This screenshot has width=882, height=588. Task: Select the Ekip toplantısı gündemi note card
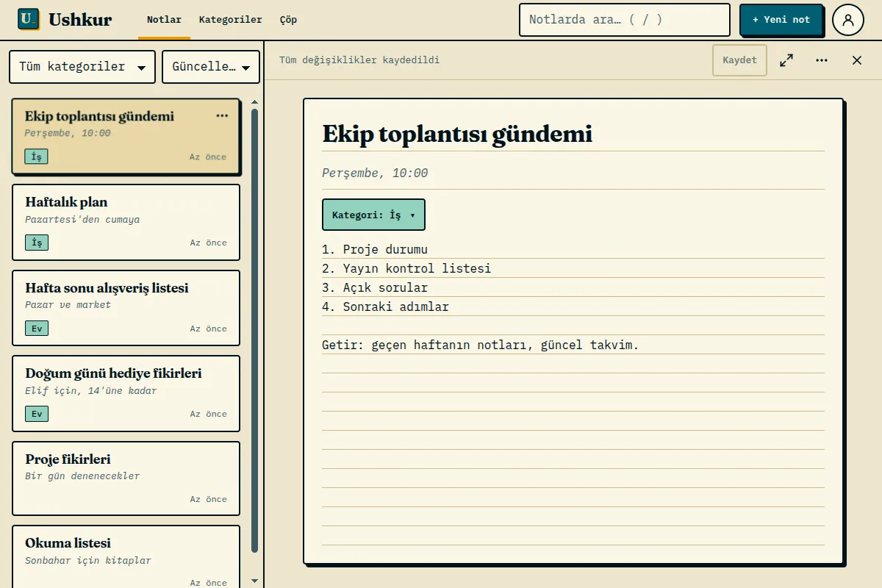coord(126,137)
